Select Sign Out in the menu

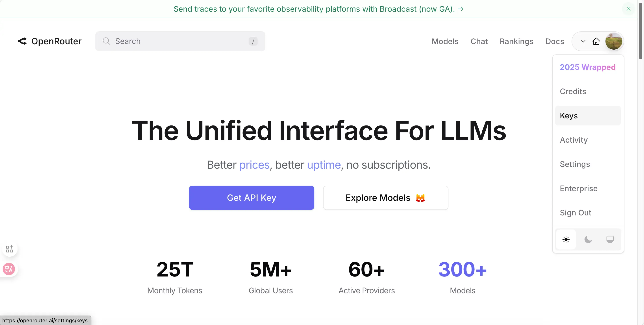(x=575, y=213)
